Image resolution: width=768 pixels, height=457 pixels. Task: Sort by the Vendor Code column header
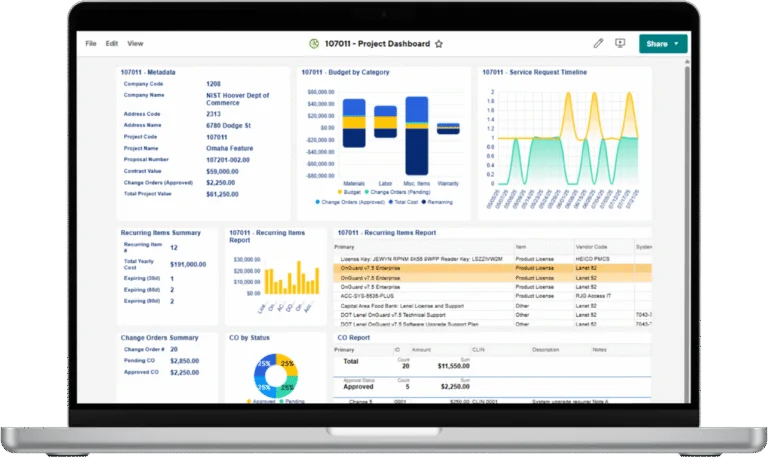coord(591,246)
